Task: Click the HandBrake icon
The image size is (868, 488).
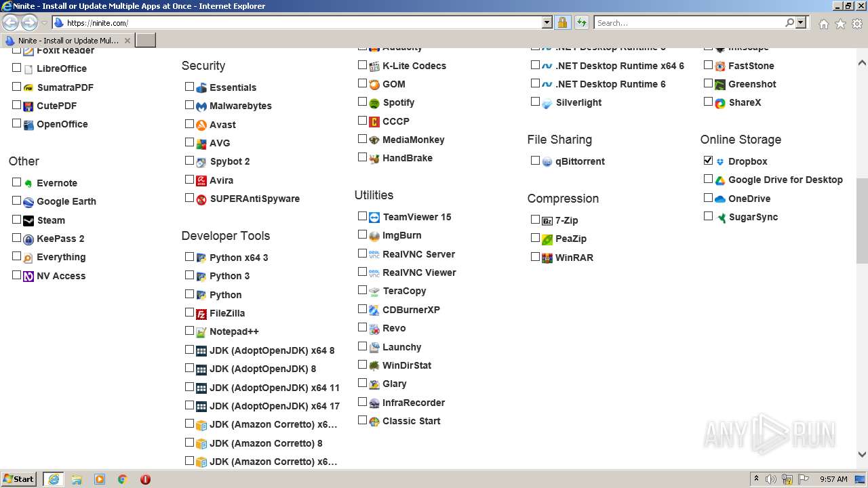Action: click(374, 159)
